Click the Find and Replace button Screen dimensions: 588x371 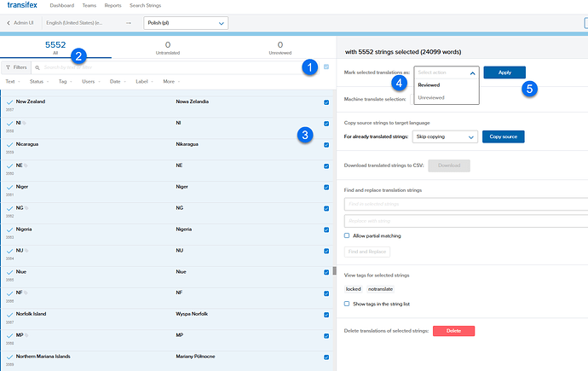pos(367,252)
